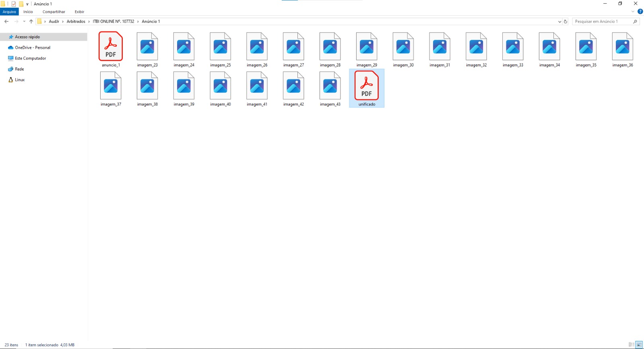
Task: Select the imagem_23 image file
Action: (147, 49)
